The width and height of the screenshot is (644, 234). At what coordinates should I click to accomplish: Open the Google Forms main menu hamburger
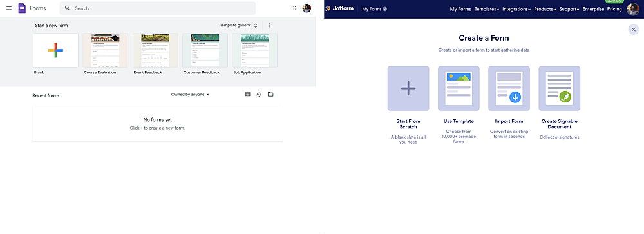pos(9,8)
